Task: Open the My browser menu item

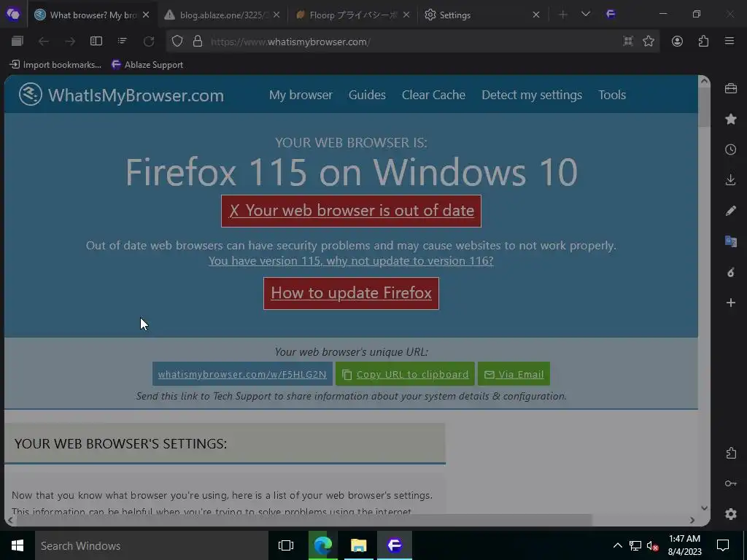Action: tap(301, 95)
